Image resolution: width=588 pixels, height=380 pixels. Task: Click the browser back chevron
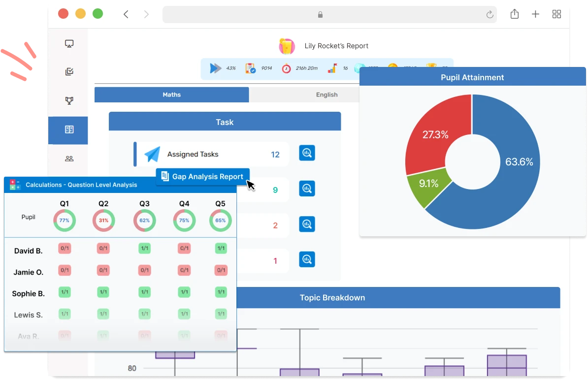click(126, 14)
